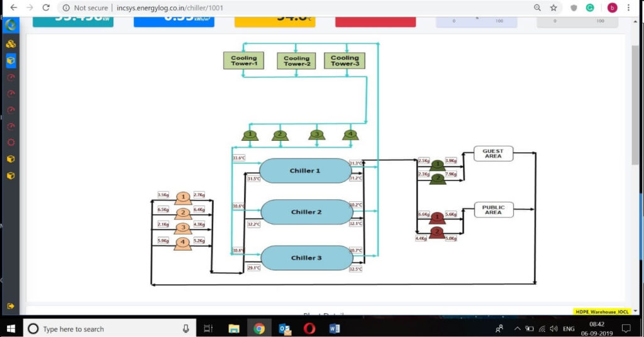This screenshot has height=337, width=644.
Task: Open the red gear icon in sidebar
Action: (x=11, y=142)
